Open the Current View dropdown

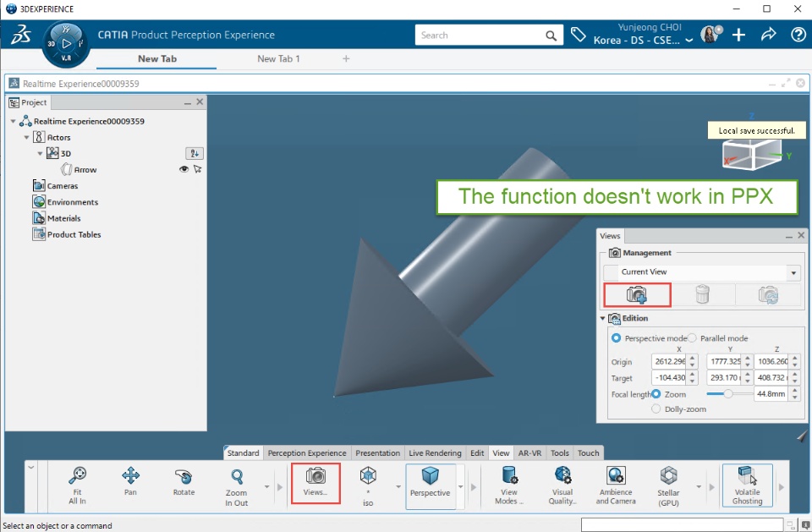pyautogui.click(x=793, y=272)
